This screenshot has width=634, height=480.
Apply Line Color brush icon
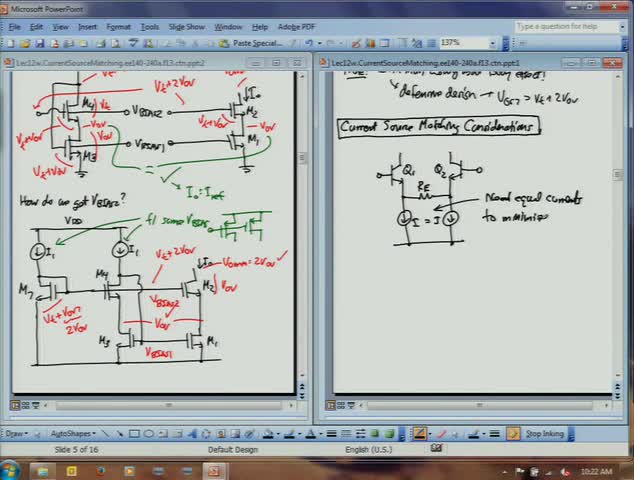click(289, 434)
